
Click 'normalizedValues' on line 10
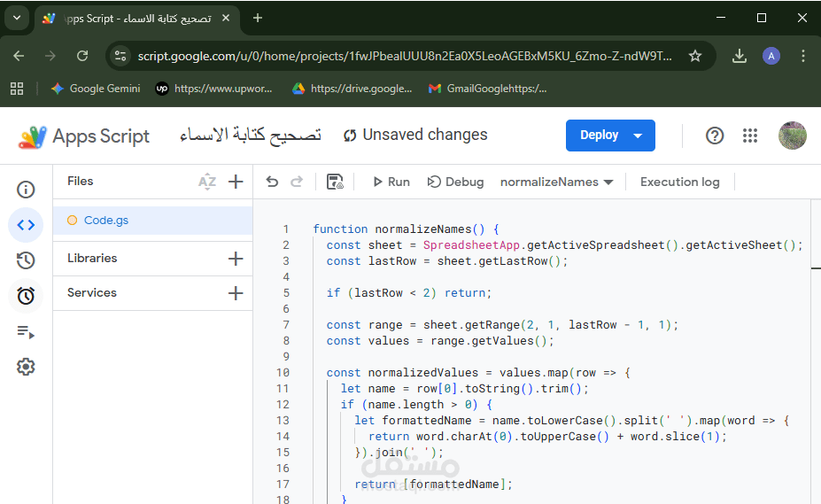point(423,373)
